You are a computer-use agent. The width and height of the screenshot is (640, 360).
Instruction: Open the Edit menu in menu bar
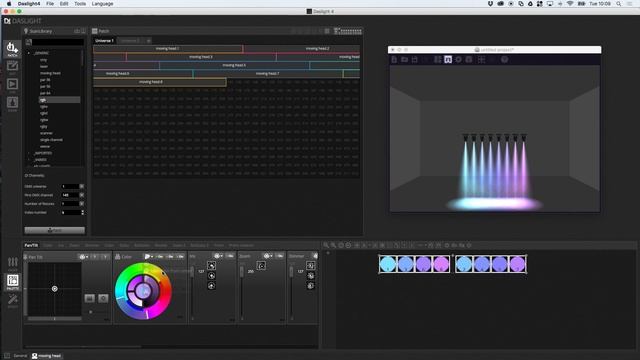click(x=64, y=4)
